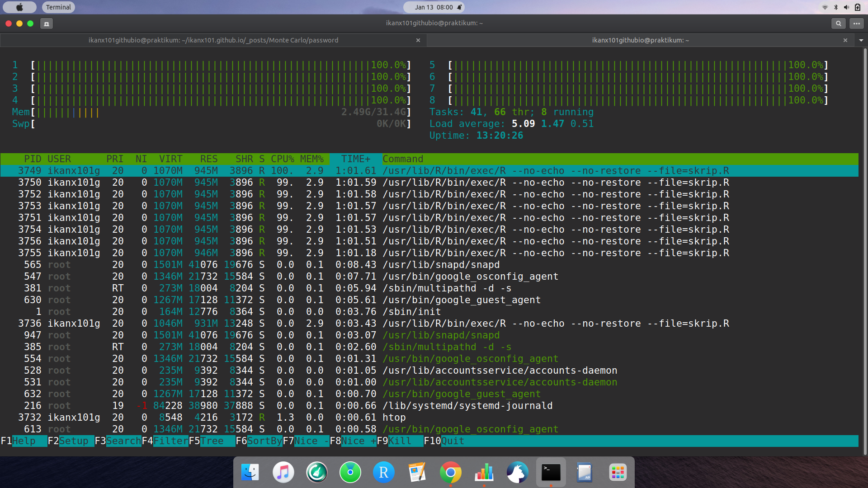This screenshot has width=868, height=488.
Task: Open the app grid launcher icon
Action: (618, 473)
